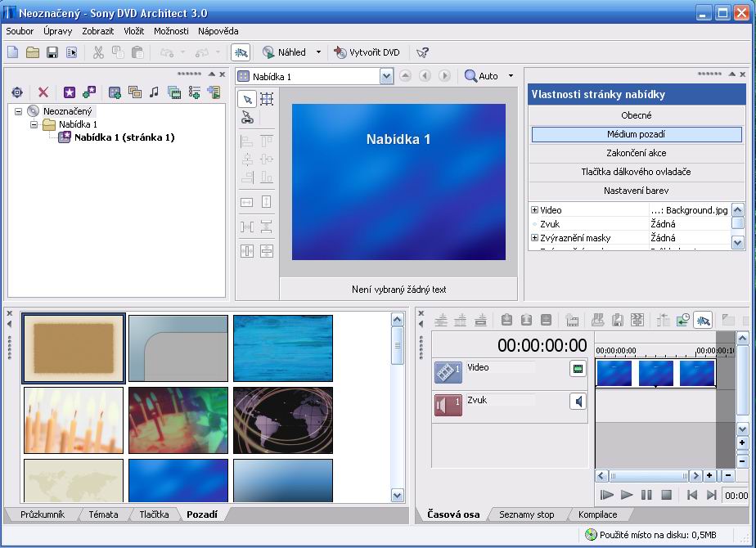
Task: Open the Vytvořit DVD action in the top toolbar
Action: [x=367, y=52]
